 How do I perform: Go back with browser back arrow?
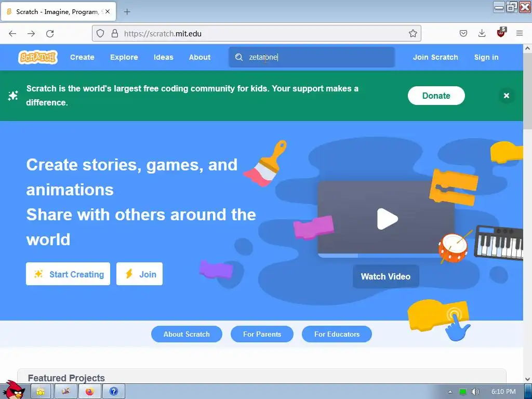click(x=12, y=33)
